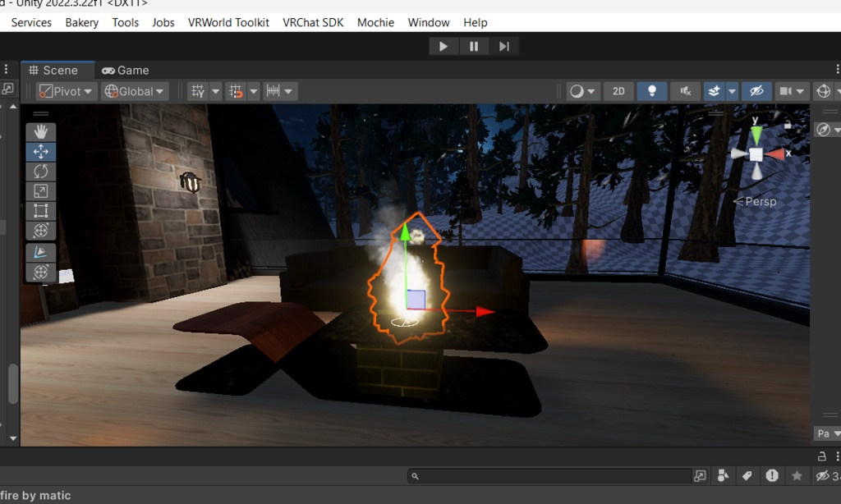The width and height of the screenshot is (841, 504).
Task: Select the View (hand) tool
Action: click(40, 131)
